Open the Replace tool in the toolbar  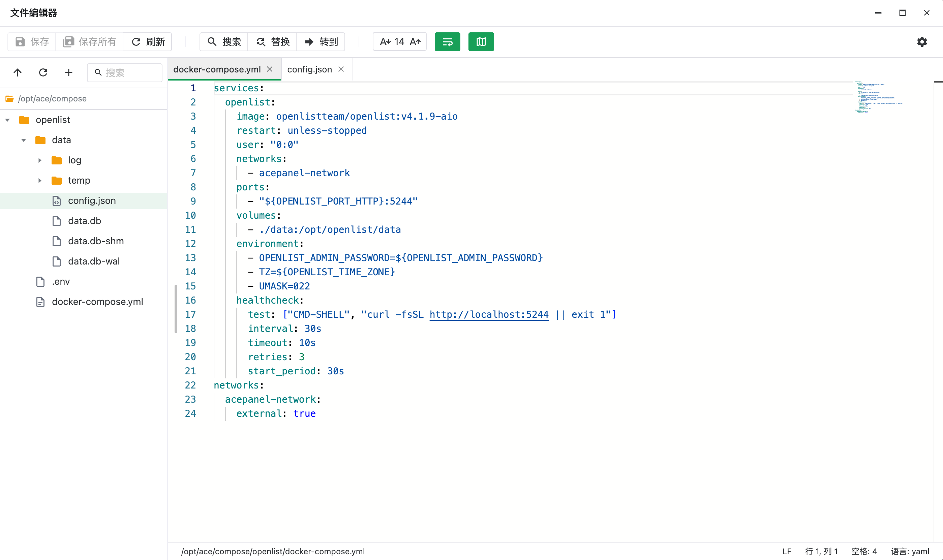[272, 41]
